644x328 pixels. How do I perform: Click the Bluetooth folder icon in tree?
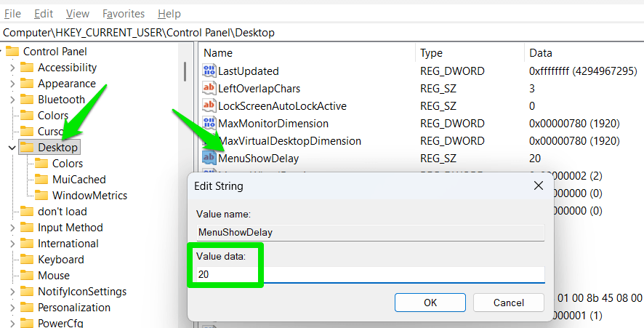point(27,100)
